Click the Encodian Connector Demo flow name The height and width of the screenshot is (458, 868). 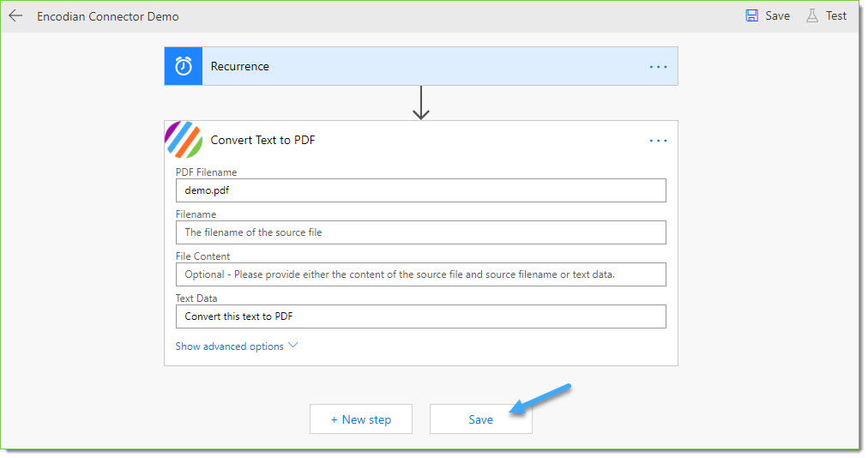(108, 16)
